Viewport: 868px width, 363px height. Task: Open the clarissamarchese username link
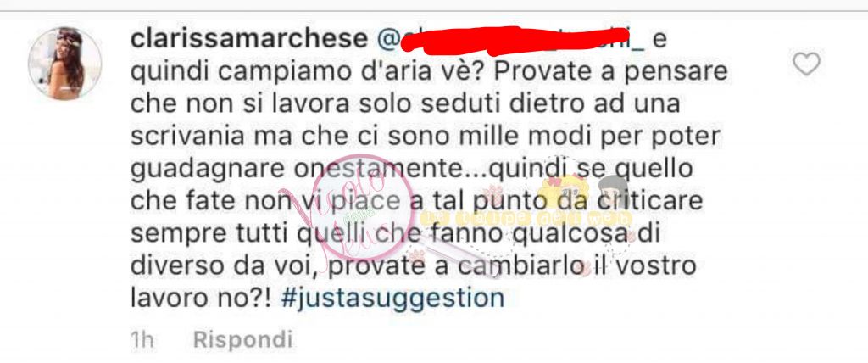(x=249, y=39)
